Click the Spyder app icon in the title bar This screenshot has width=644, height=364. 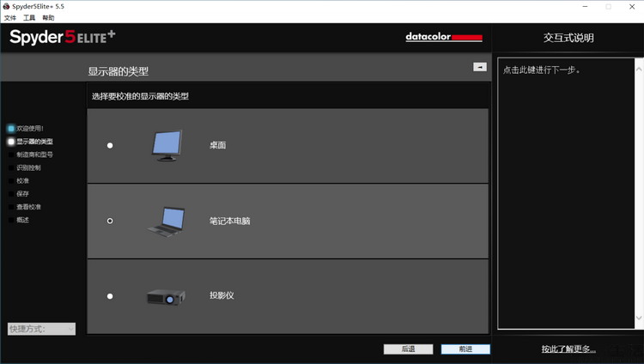(x=6, y=6)
